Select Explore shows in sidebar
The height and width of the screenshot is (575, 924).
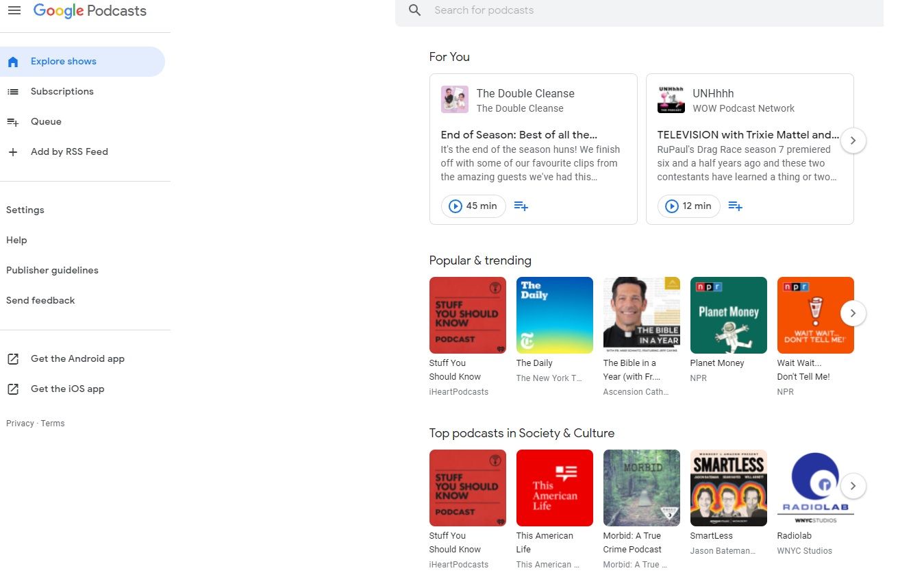coord(82,62)
